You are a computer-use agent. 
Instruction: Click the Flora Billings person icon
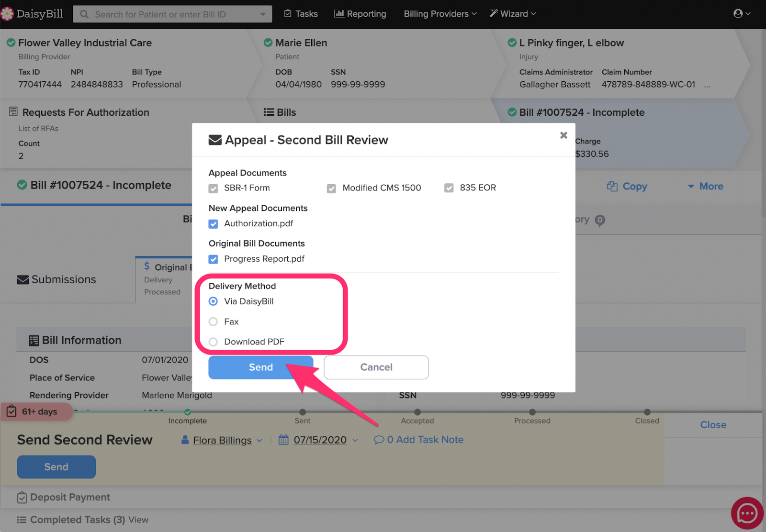185,440
